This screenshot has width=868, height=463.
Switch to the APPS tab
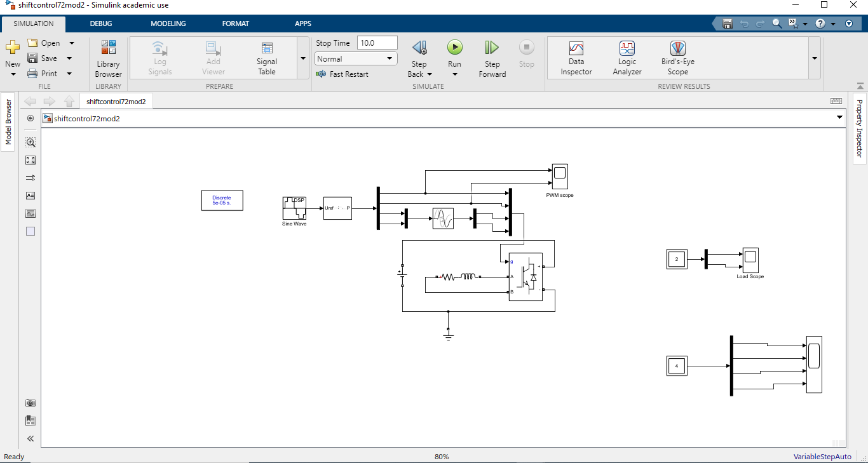tap(303, 23)
